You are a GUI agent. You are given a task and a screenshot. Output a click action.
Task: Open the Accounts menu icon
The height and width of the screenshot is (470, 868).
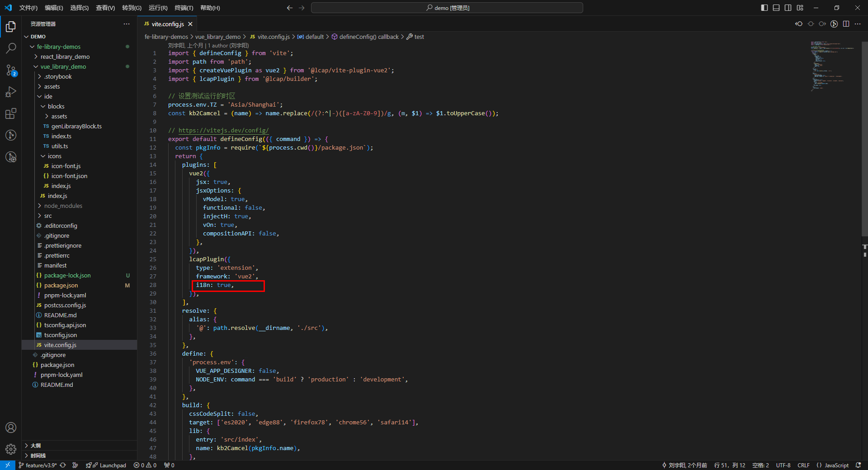(x=11, y=428)
